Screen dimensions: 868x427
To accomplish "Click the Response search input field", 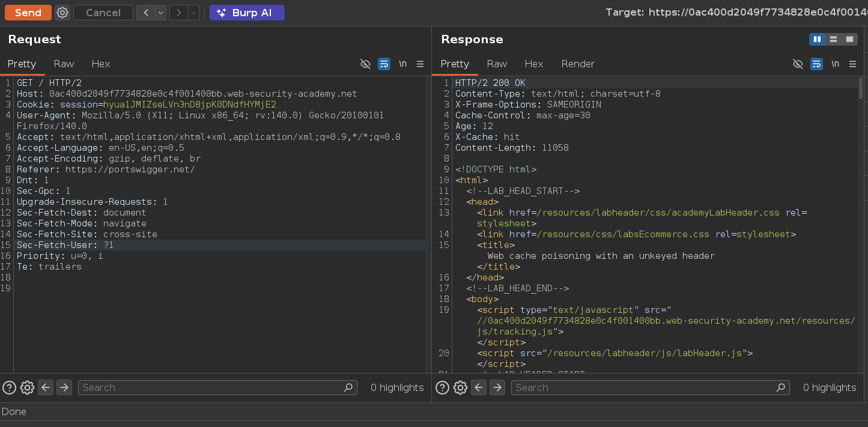I will [650, 387].
